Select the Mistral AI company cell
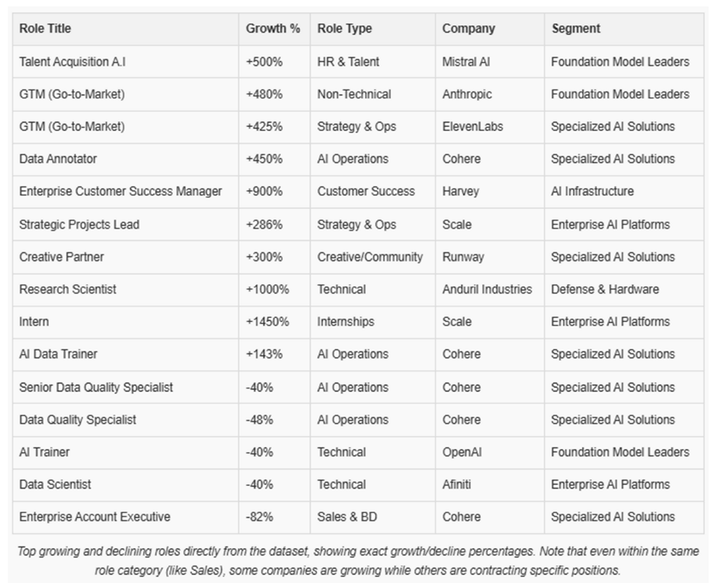 coord(466,62)
